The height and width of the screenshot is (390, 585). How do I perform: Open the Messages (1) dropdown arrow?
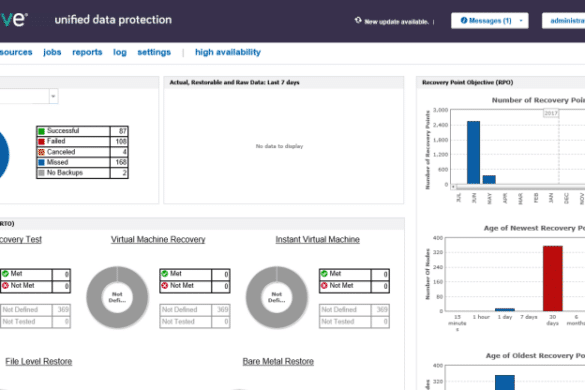click(521, 21)
